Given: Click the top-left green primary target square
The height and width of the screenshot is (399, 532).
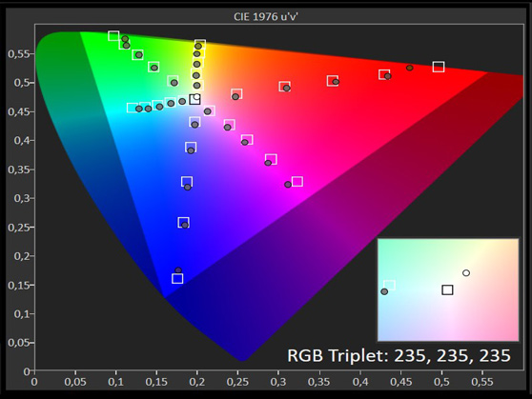Looking at the screenshot, I should pyautogui.click(x=113, y=35).
